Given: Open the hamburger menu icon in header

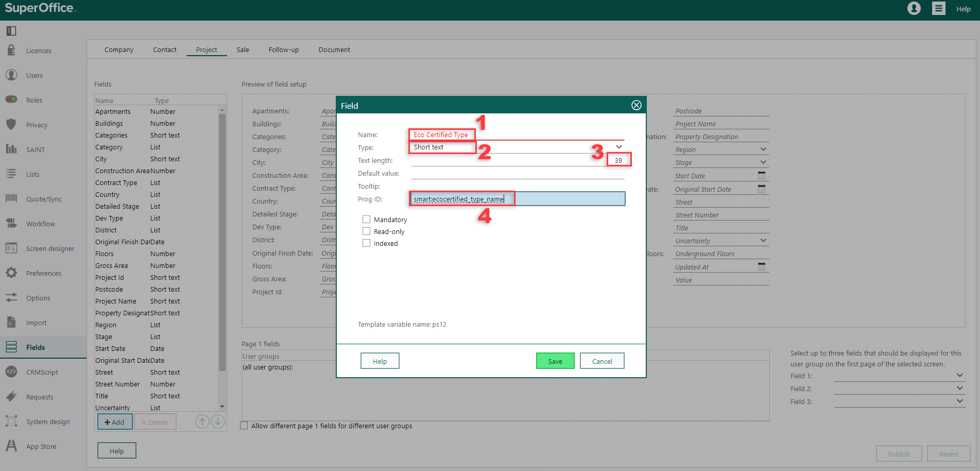Looking at the screenshot, I should coord(939,8).
